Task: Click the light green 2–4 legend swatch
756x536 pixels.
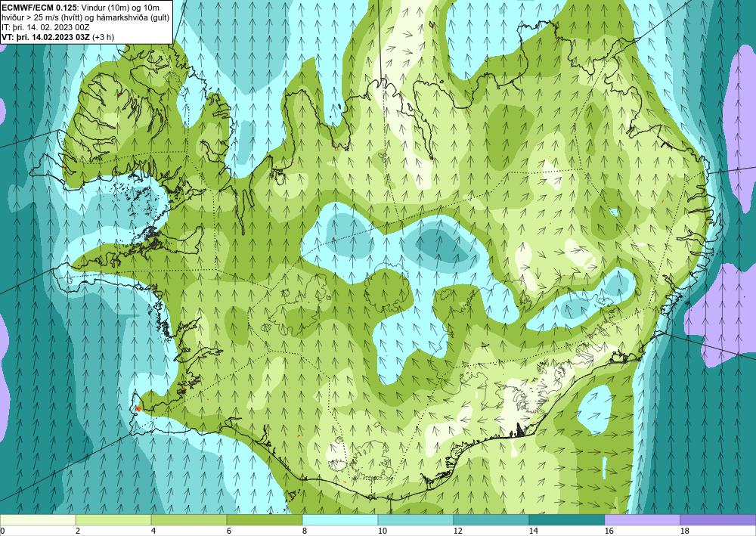Action: [113, 519]
